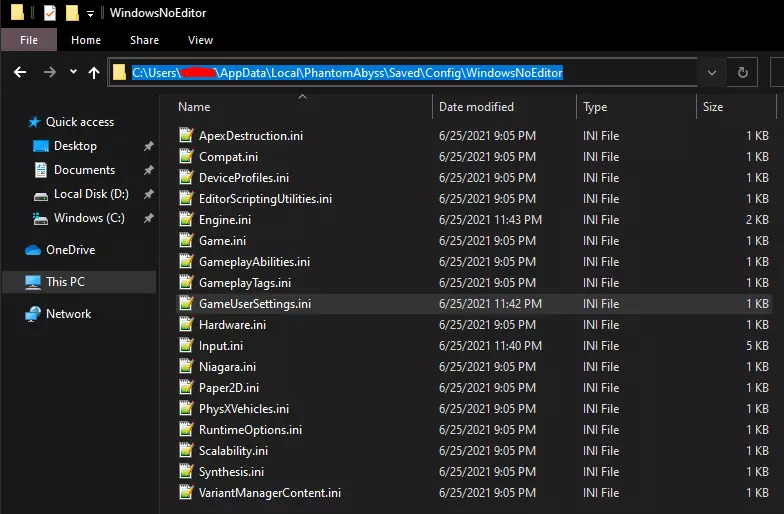Select the Game.ini file name
Image resolution: width=784 pixels, height=514 pixels.
point(222,241)
